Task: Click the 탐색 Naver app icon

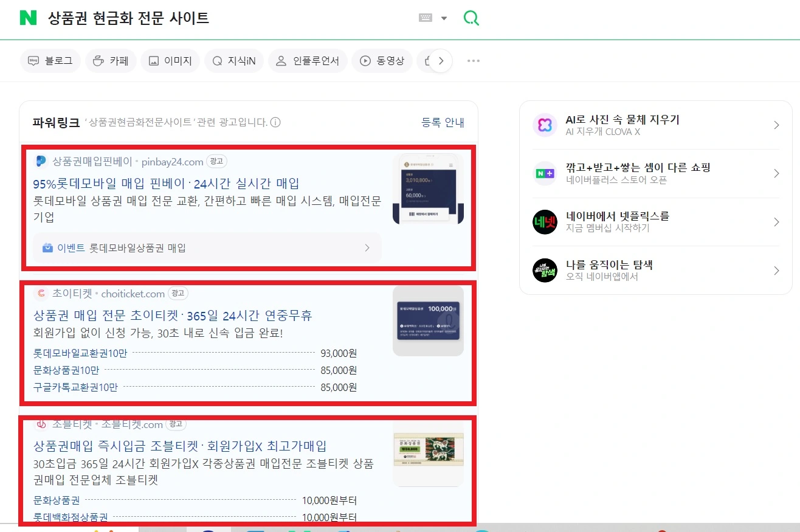Action: (545, 271)
